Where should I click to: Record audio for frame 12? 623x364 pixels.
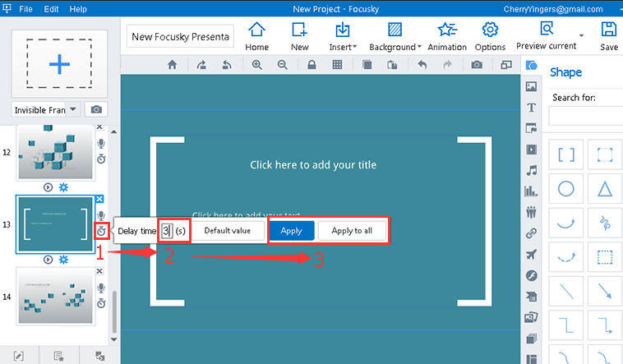click(101, 144)
